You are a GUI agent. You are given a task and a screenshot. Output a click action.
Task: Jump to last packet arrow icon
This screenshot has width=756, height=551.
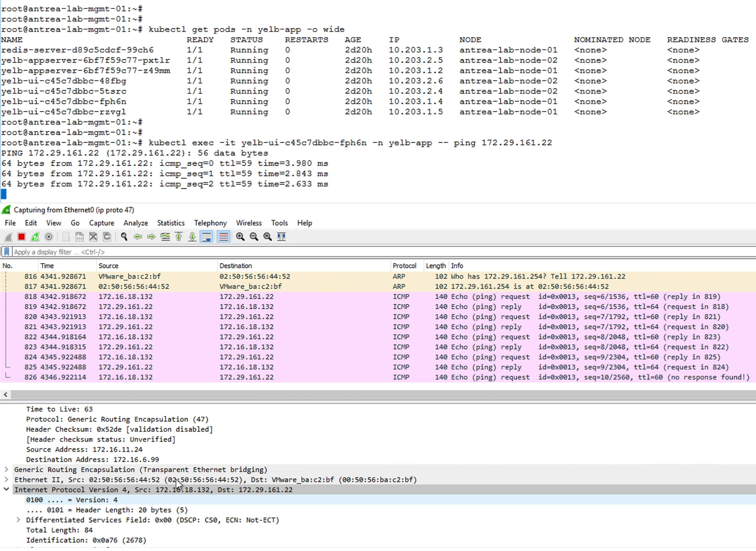point(192,237)
